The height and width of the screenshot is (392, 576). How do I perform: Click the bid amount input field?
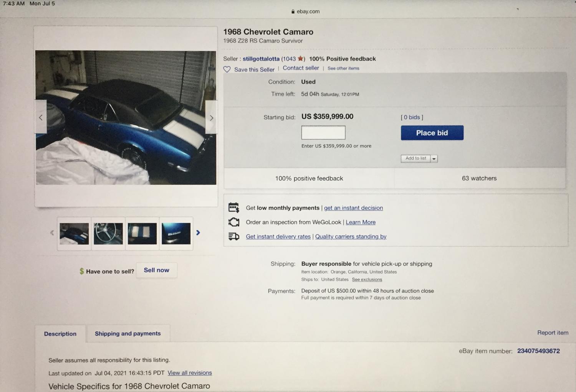[323, 132]
